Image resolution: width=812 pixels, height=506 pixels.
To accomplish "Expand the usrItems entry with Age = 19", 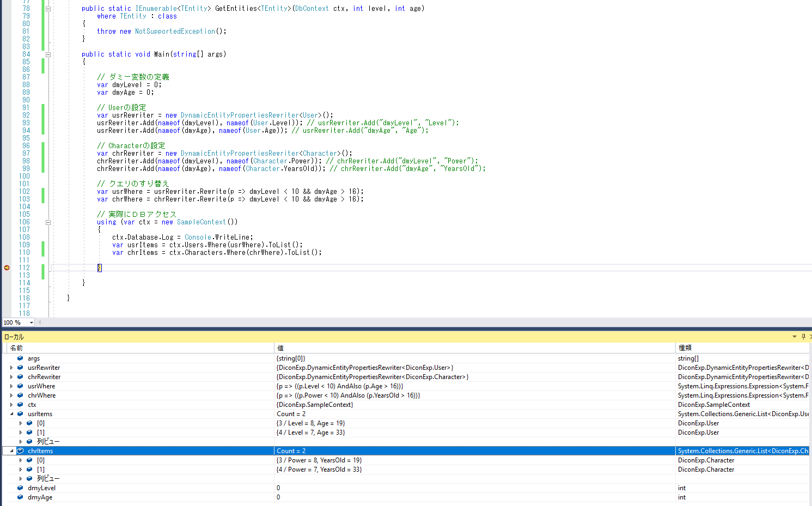I will (x=21, y=423).
